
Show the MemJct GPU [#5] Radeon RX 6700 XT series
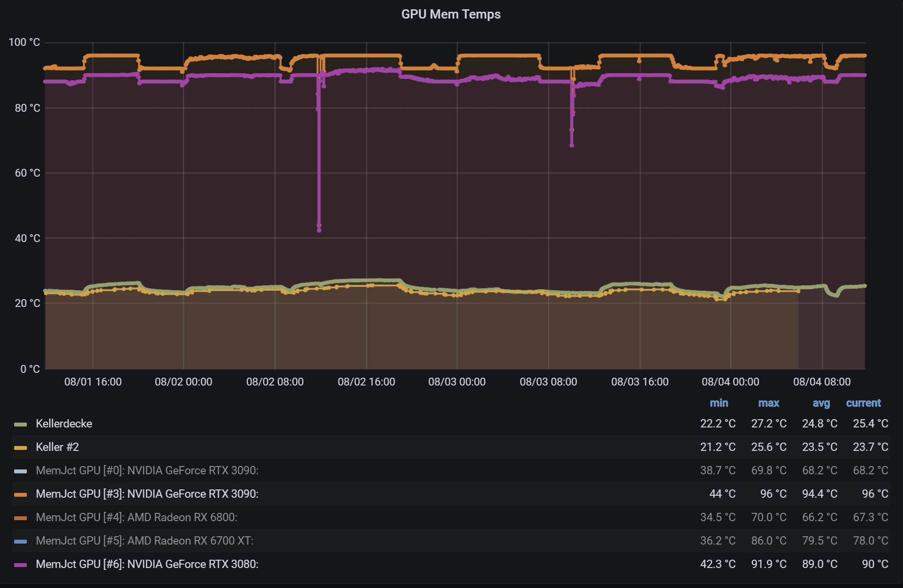click(144, 541)
